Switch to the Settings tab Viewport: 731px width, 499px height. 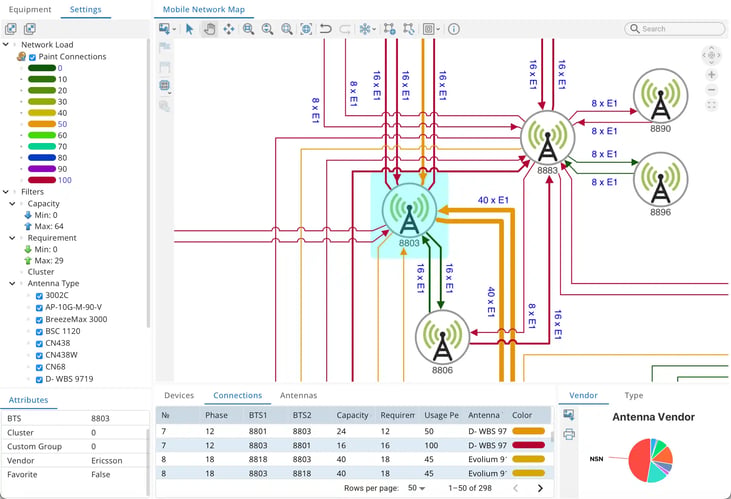pyautogui.click(x=85, y=9)
